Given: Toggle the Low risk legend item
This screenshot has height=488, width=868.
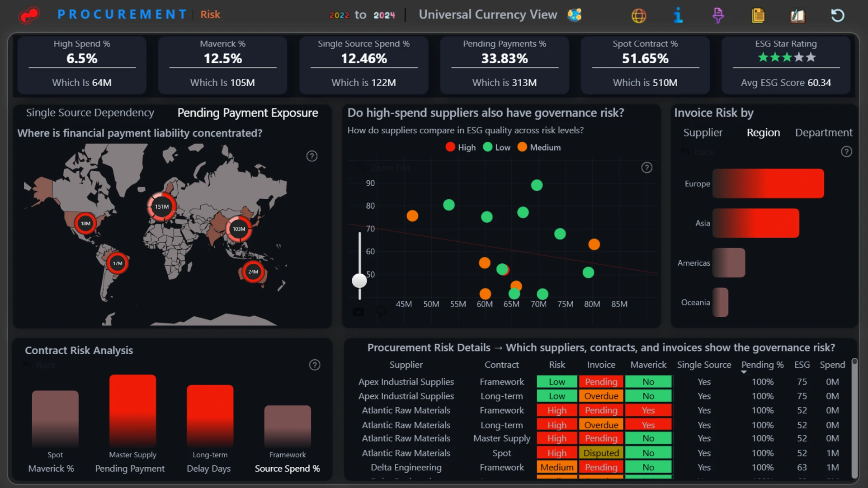Looking at the screenshot, I should 497,147.
